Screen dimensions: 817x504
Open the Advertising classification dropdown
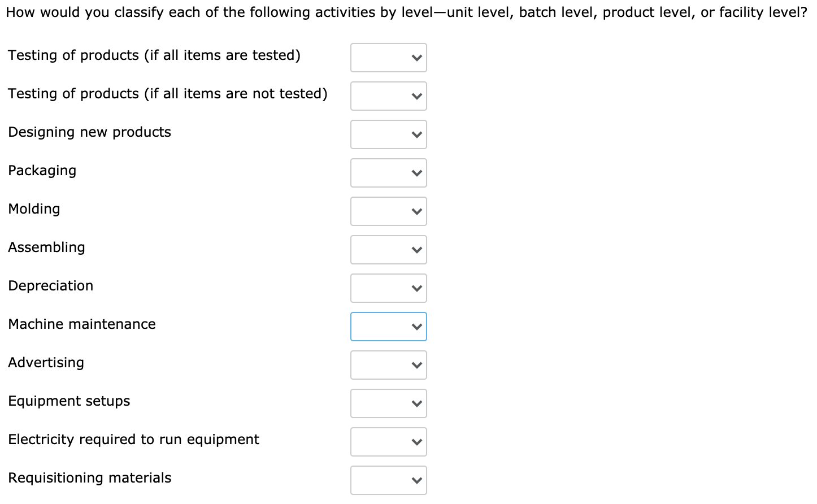pyautogui.click(x=388, y=365)
